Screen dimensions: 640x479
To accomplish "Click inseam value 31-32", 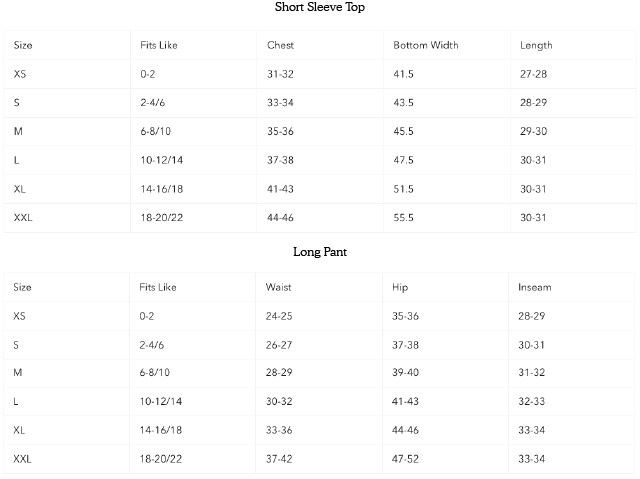I will pyautogui.click(x=532, y=373).
